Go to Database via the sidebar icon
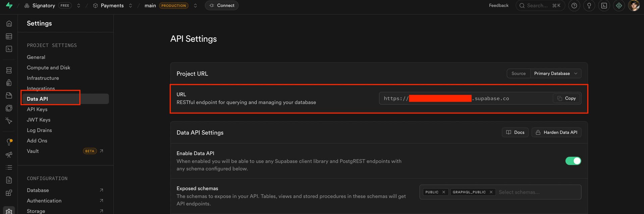This screenshot has width=644, height=214. point(9,70)
